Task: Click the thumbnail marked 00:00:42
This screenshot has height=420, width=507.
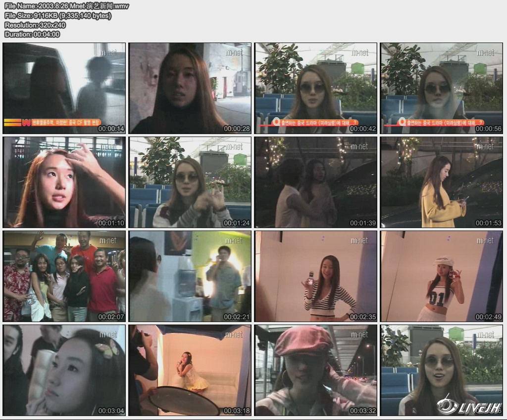Action: click(x=316, y=88)
